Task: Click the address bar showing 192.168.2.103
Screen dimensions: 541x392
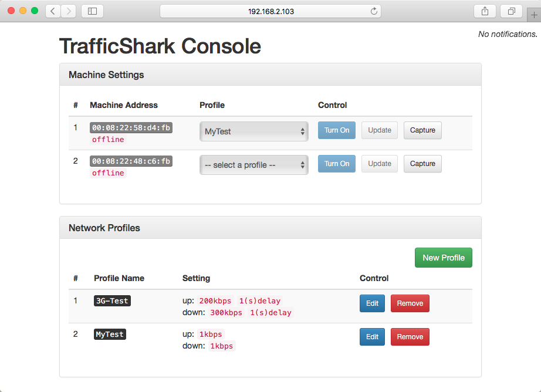Action: (x=270, y=11)
